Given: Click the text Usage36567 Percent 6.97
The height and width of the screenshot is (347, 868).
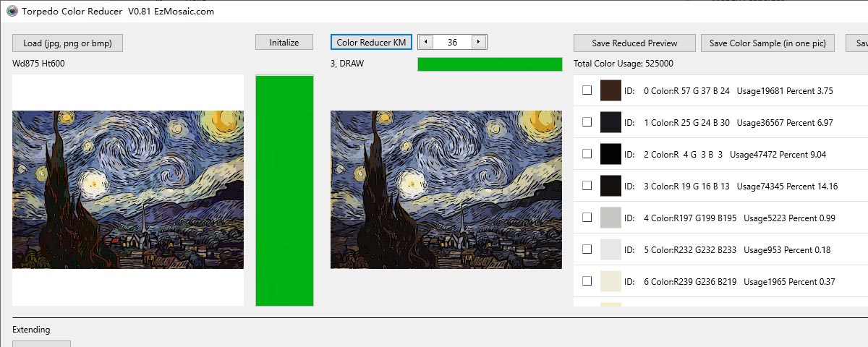Looking at the screenshot, I should pos(785,123).
